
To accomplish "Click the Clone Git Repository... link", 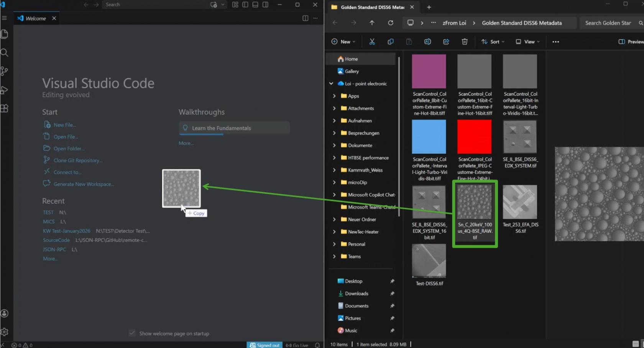I will [x=78, y=160].
